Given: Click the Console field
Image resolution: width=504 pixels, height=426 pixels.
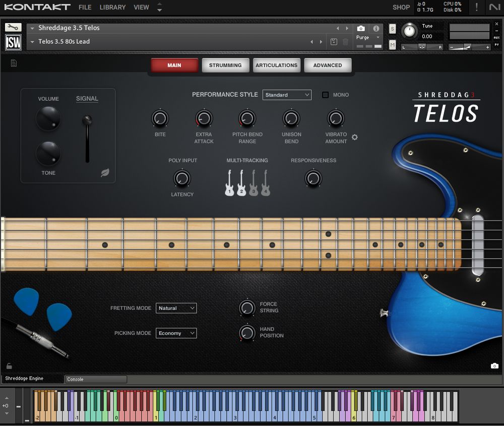Looking at the screenshot, I should (96, 379).
